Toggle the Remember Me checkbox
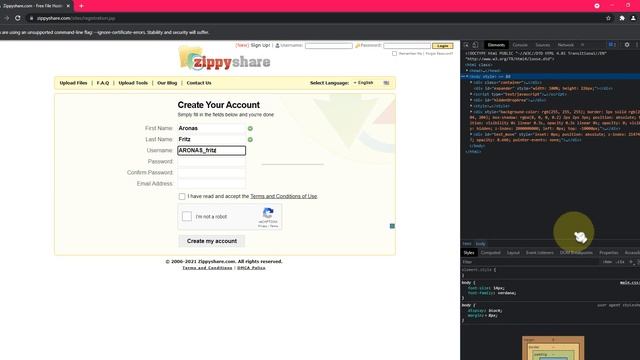 click(x=394, y=53)
